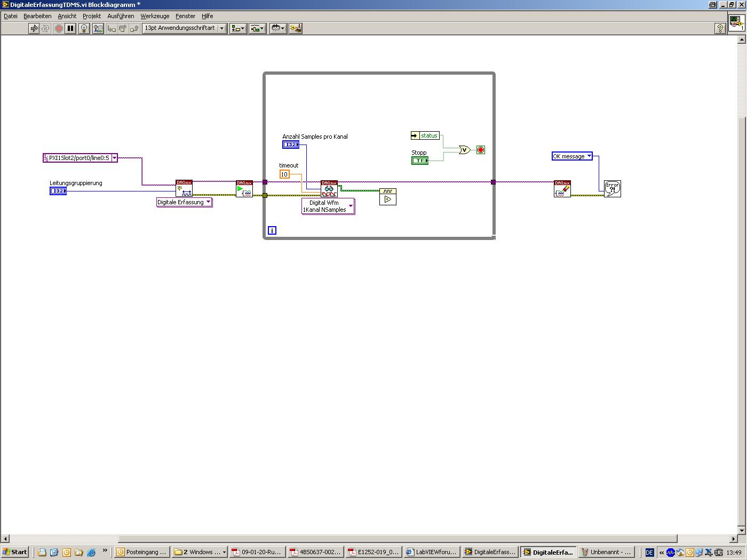
Task: Select the DAQmx Create Channel node
Action: [184, 189]
